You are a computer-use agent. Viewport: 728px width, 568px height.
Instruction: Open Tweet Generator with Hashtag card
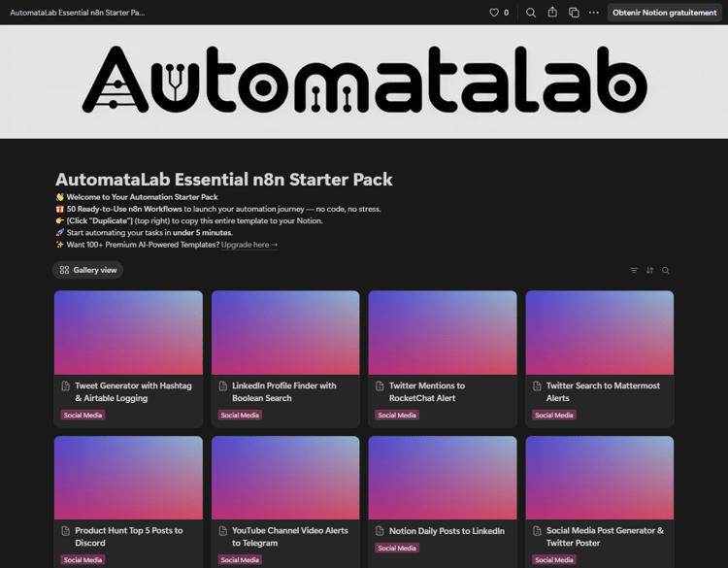128,358
